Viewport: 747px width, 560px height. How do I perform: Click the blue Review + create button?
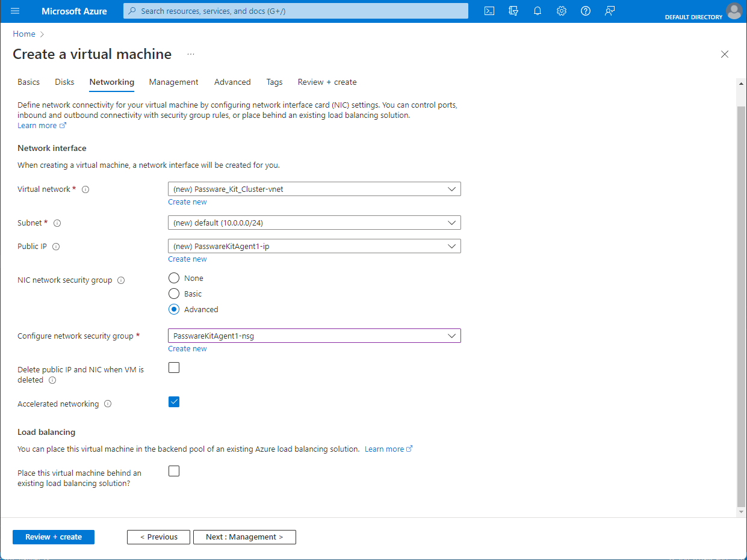click(54, 537)
